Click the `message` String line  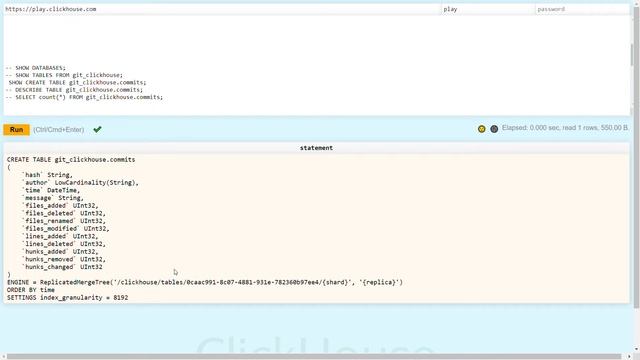53,198
